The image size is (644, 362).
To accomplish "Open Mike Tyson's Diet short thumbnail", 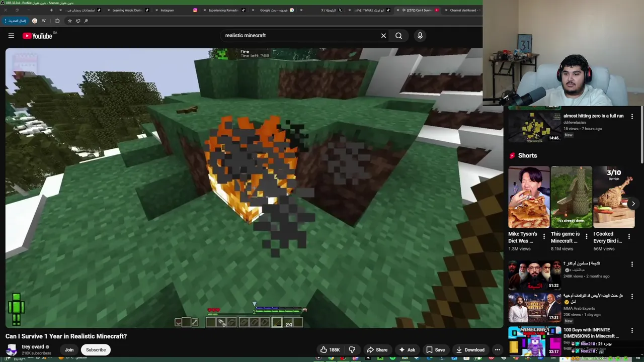I will [x=529, y=197].
